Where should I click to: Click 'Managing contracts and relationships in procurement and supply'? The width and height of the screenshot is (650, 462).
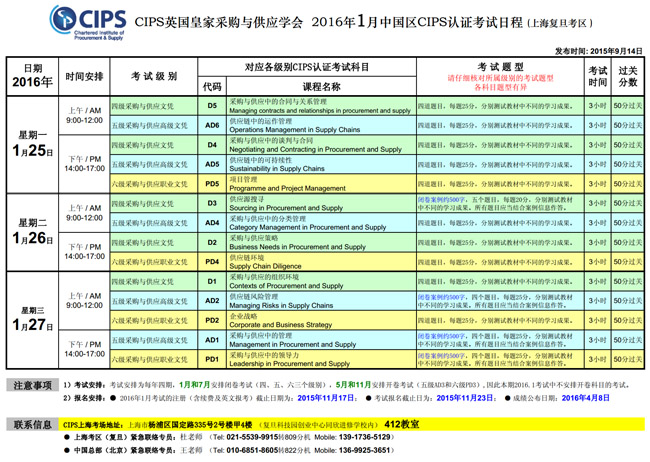point(320,111)
